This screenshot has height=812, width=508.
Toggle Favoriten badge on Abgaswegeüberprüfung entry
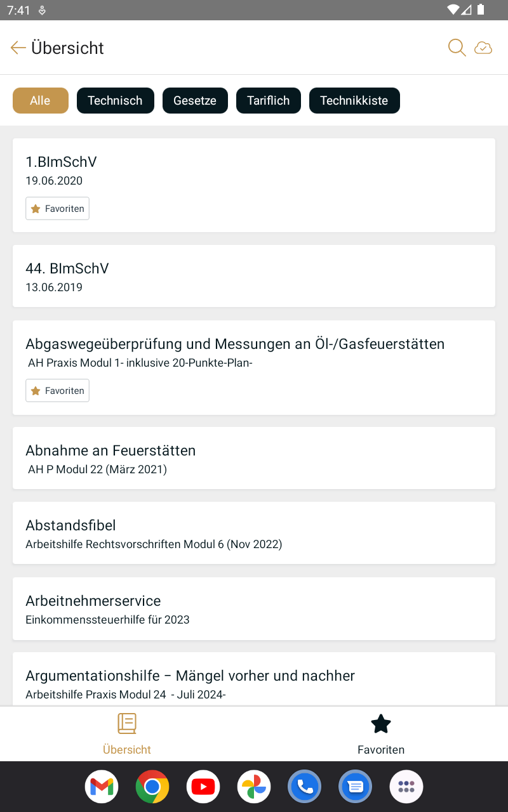click(57, 391)
